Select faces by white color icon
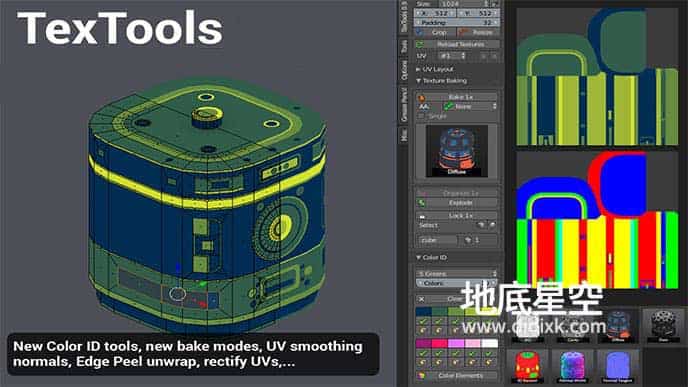This screenshot has width=688, height=387. (489, 362)
